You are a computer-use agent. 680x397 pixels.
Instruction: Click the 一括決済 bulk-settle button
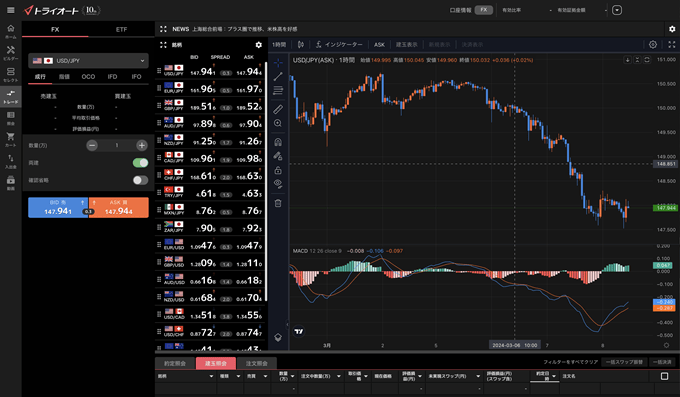point(663,362)
